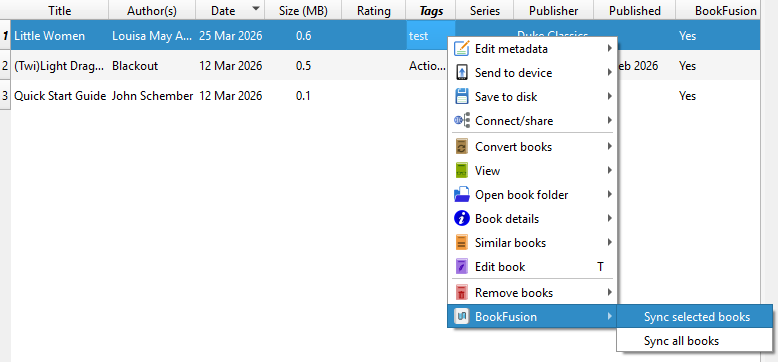This screenshot has height=362, width=778.
Task: Click the Save to disk floppy icon
Action: pyautogui.click(x=461, y=97)
